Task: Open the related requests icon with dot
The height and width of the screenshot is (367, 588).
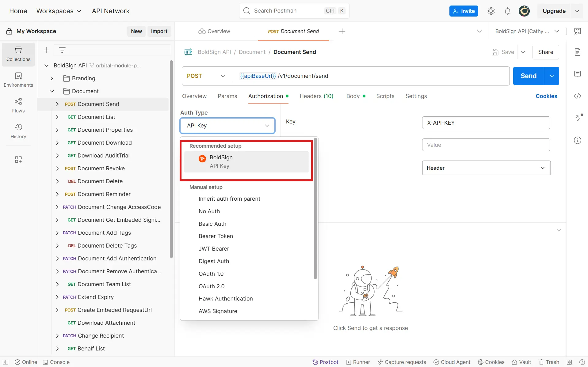Action: click(x=578, y=118)
